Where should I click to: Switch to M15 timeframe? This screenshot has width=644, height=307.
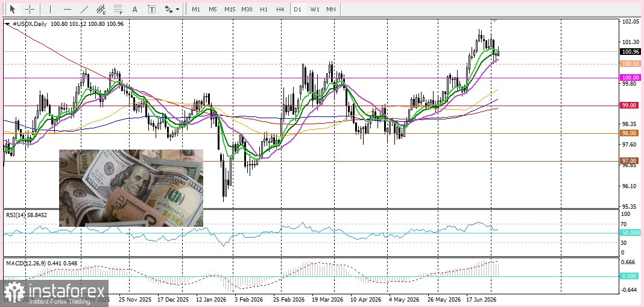point(230,9)
